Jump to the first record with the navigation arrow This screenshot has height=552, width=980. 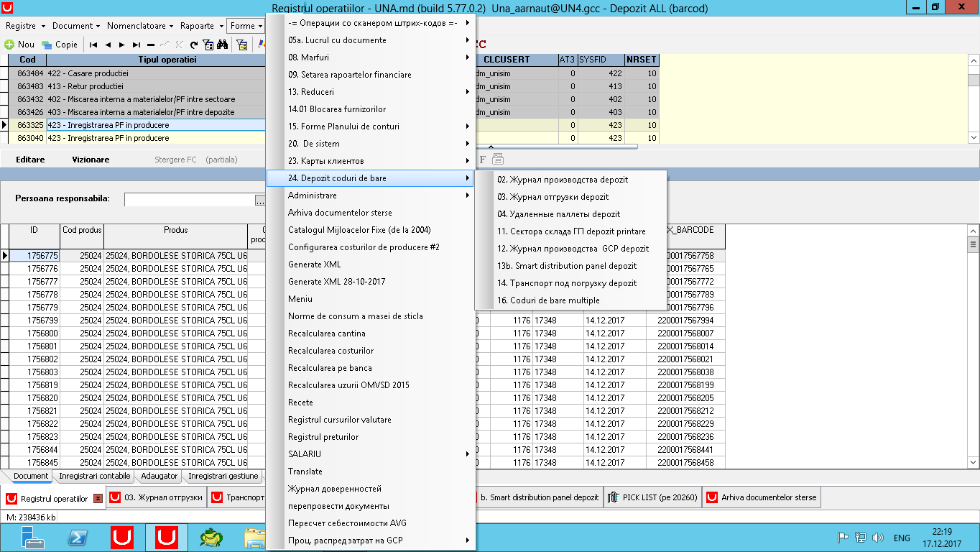pos(94,45)
